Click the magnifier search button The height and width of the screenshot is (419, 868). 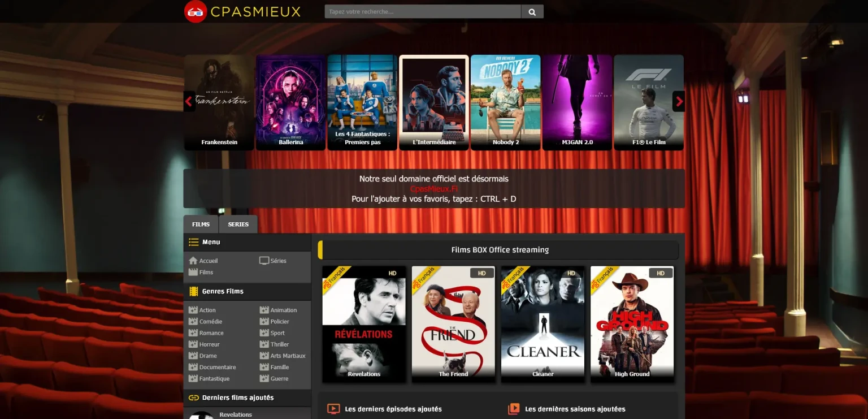532,11
